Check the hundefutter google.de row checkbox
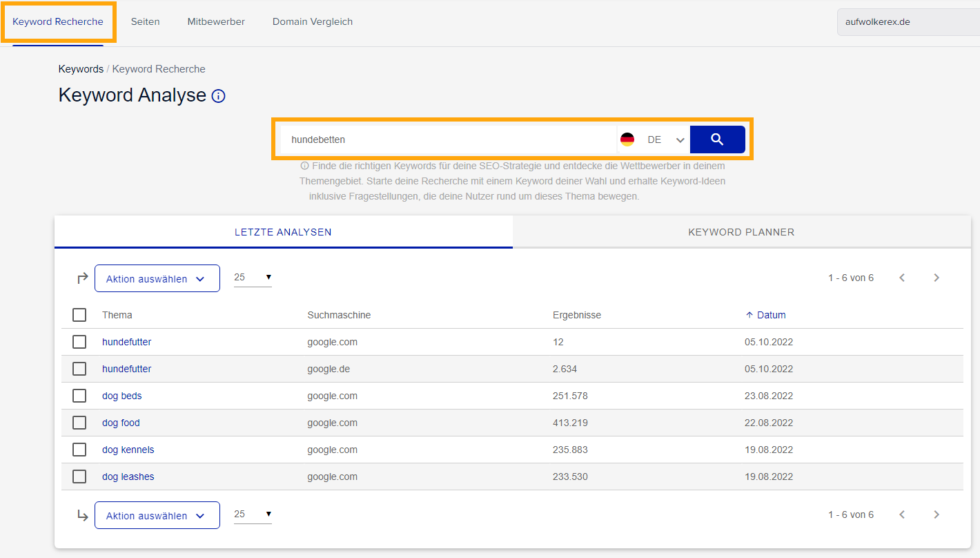This screenshot has height=558, width=980. click(x=79, y=369)
